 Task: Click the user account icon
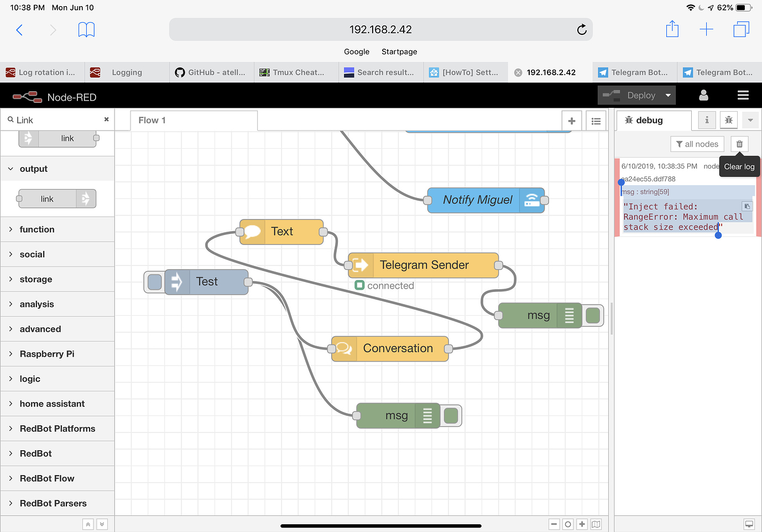pos(703,95)
